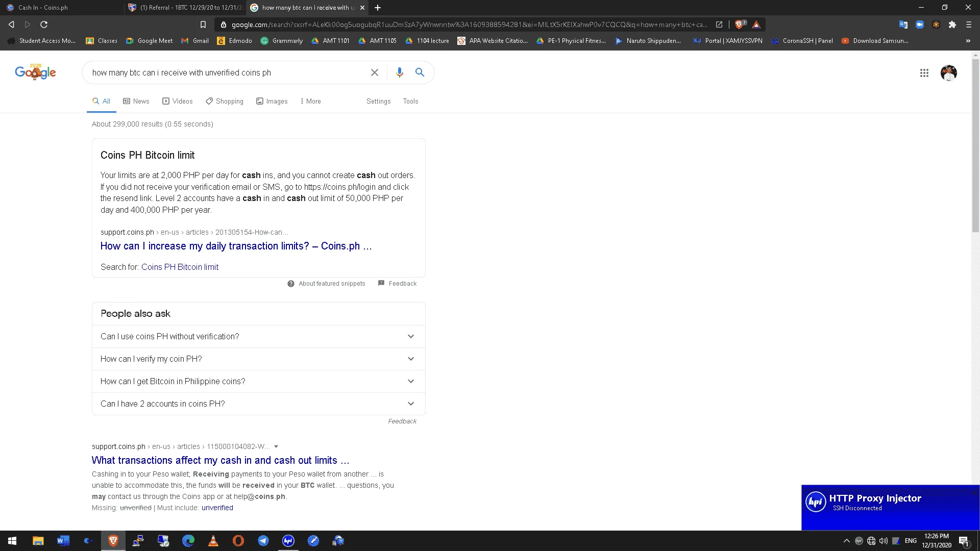Open the Grammarly bookmark
The image size is (980, 551).
(281, 41)
